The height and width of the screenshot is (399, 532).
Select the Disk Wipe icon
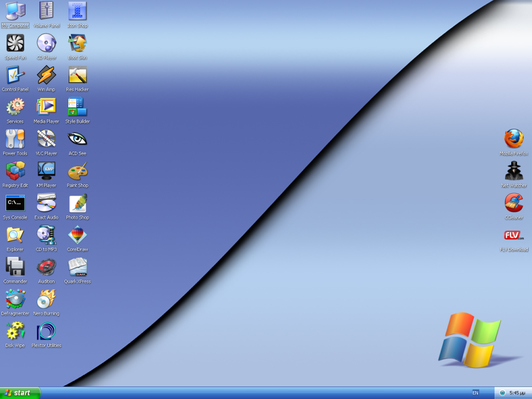click(15, 331)
